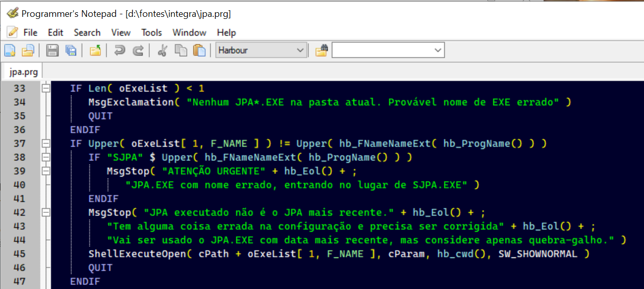
Task: Collapse the fold at line 42
Action: click(46, 212)
